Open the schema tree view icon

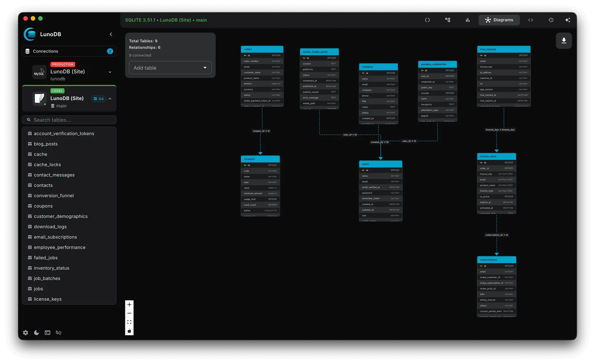[447, 20]
